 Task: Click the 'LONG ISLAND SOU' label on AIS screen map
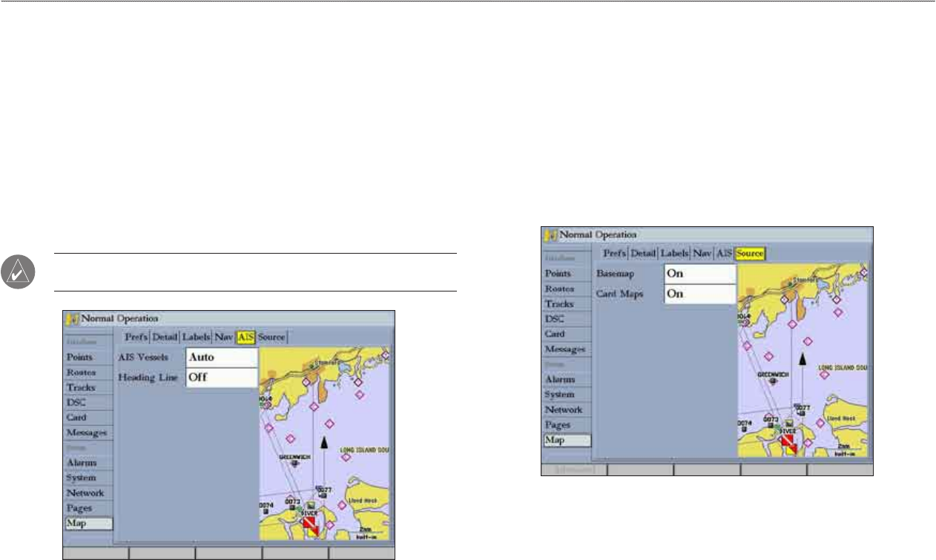point(364,450)
